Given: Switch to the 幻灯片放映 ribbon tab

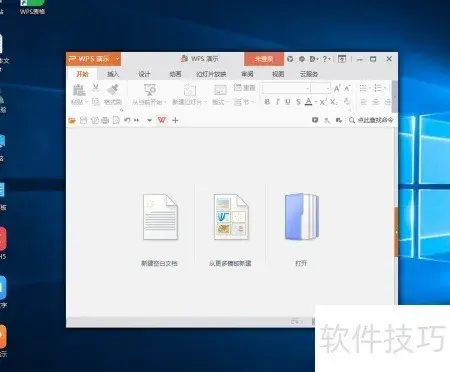Looking at the screenshot, I should (x=211, y=74).
